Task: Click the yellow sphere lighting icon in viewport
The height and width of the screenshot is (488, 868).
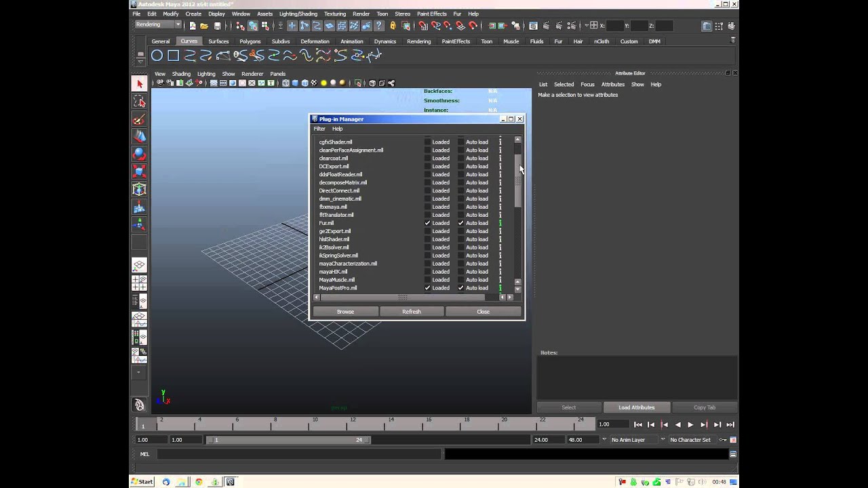Action: point(323,83)
